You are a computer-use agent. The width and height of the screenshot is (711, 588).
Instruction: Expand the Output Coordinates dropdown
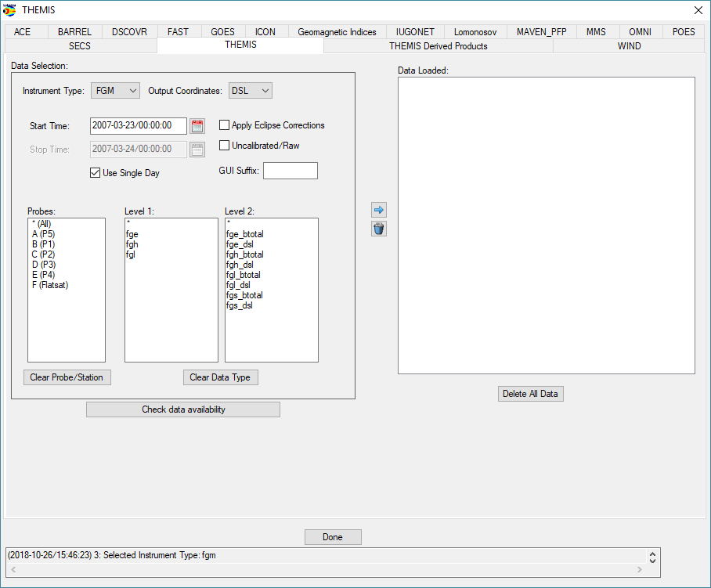pyautogui.click(x=251, y=91)
